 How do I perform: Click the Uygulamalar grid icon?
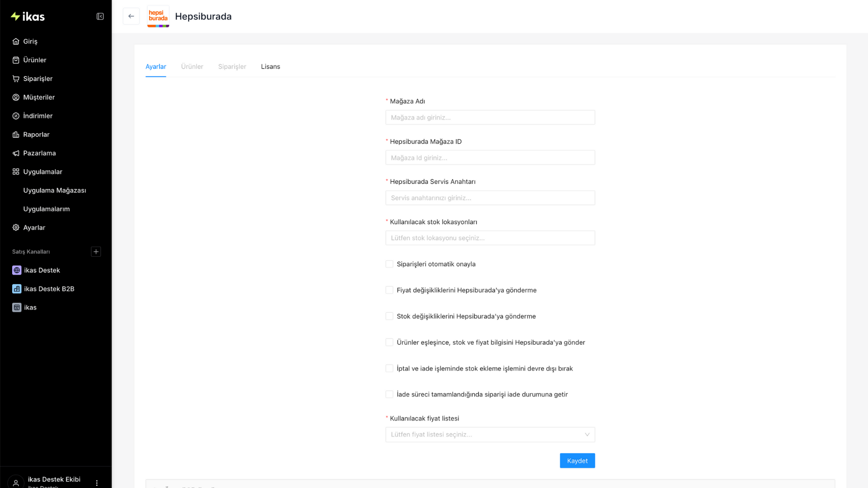(x=16, y=172)
